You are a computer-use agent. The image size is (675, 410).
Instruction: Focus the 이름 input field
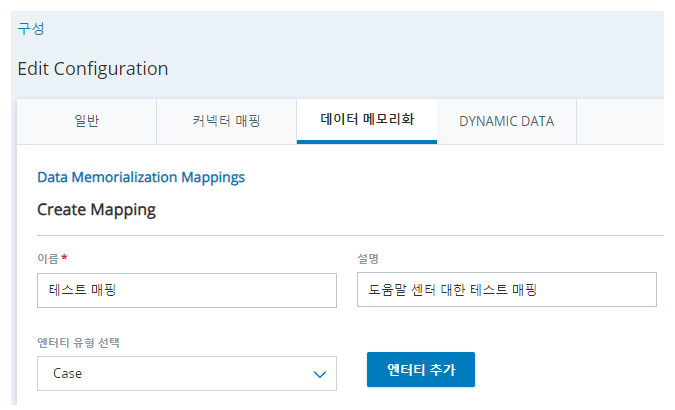click(187, 290)
